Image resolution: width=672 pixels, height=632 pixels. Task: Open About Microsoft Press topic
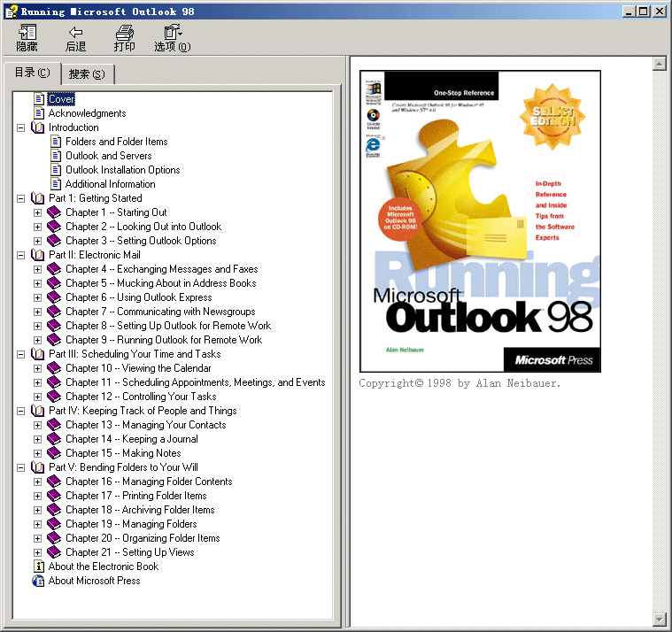pyautogui.click(x=94, y=580)
